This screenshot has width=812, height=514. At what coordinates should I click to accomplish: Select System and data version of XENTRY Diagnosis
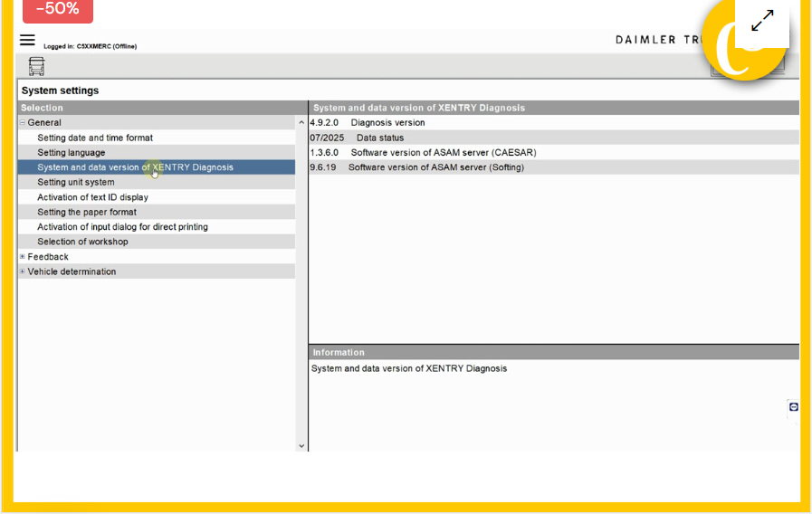tap(135, 167)
